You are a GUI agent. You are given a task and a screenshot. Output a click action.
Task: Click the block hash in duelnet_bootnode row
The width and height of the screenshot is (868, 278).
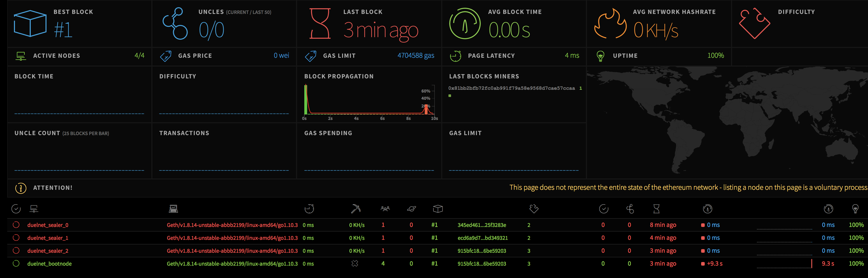click(482, 264)
